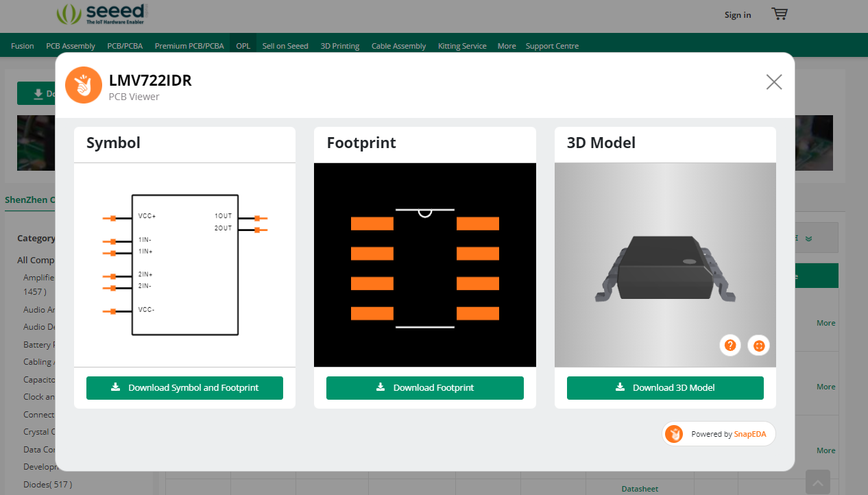Sign in to the account
Image resolution: width=868 pixels, height=495 pixels.
click(738, 15)
